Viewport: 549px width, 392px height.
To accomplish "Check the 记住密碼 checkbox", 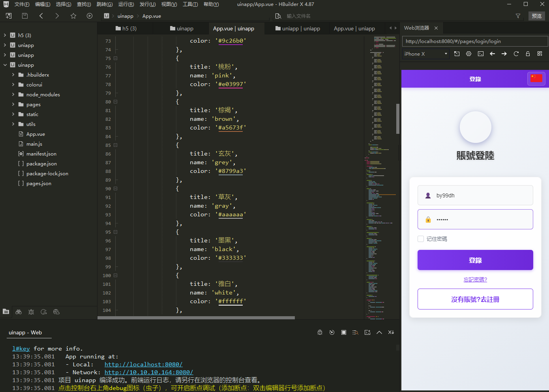I will point(421,239).
